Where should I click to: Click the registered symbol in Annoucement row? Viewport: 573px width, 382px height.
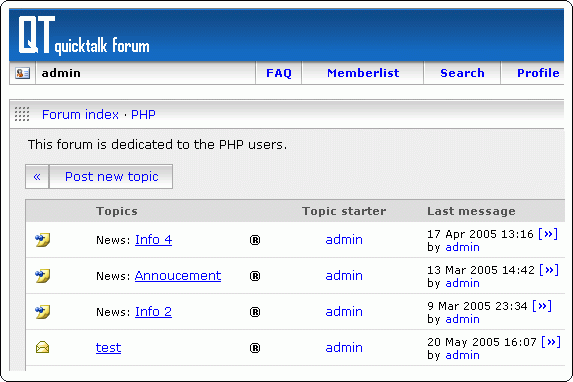click(255, 276)
